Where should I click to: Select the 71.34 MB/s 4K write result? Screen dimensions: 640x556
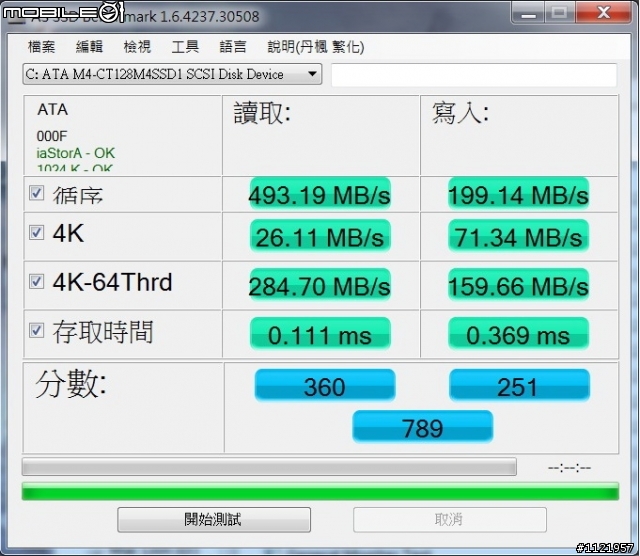click(518, 236)
